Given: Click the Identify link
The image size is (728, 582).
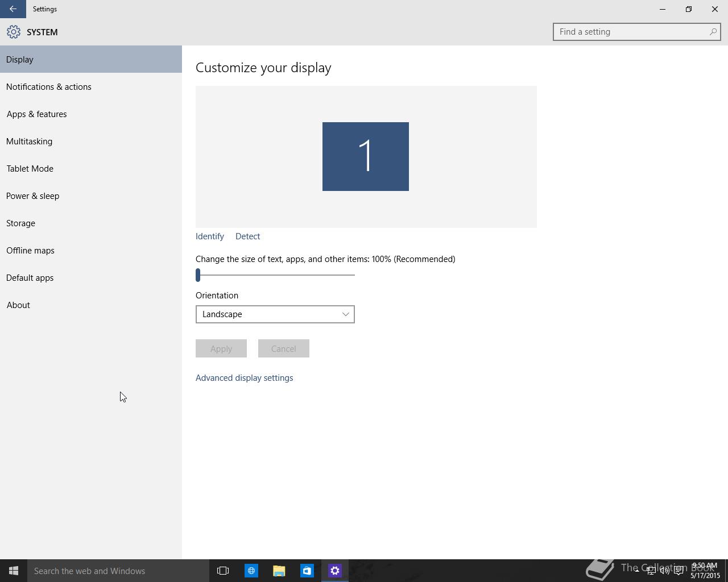Looking at the screenshot, I should click(210, 236).
